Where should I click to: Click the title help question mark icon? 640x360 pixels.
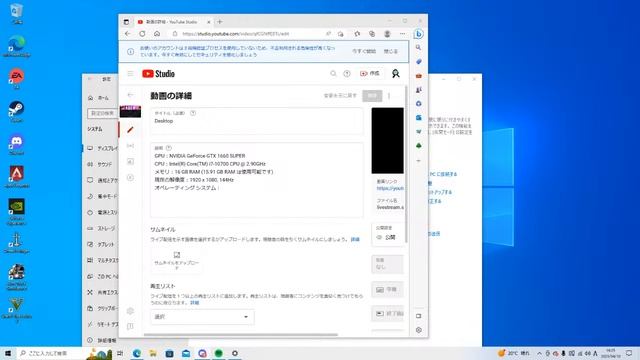193,113
